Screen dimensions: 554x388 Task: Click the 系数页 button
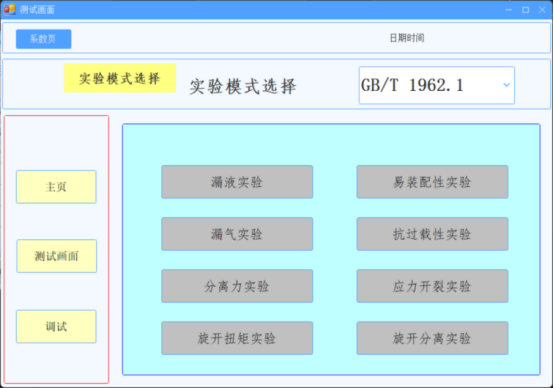click(x=43, y=39)
